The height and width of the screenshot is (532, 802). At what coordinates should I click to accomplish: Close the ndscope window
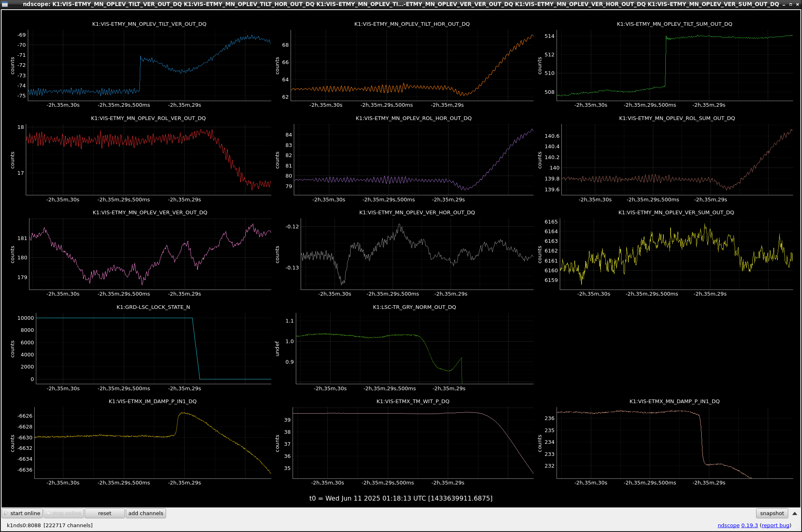click(797, 4)
